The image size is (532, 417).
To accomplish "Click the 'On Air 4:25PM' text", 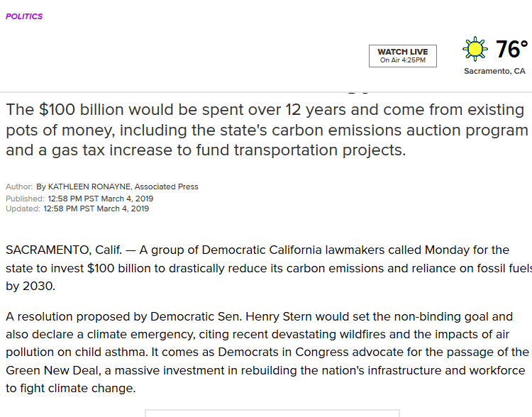I will [403, 61].
